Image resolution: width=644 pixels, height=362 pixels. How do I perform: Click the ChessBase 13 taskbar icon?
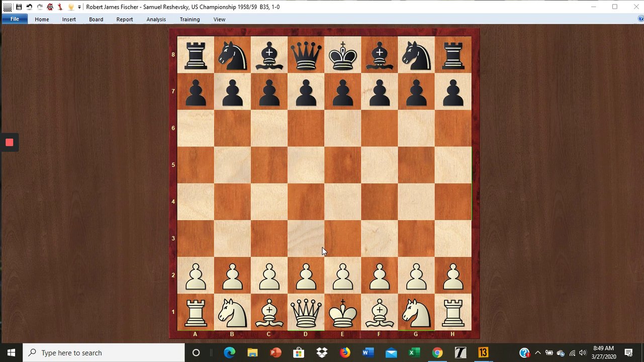[483, 352]
